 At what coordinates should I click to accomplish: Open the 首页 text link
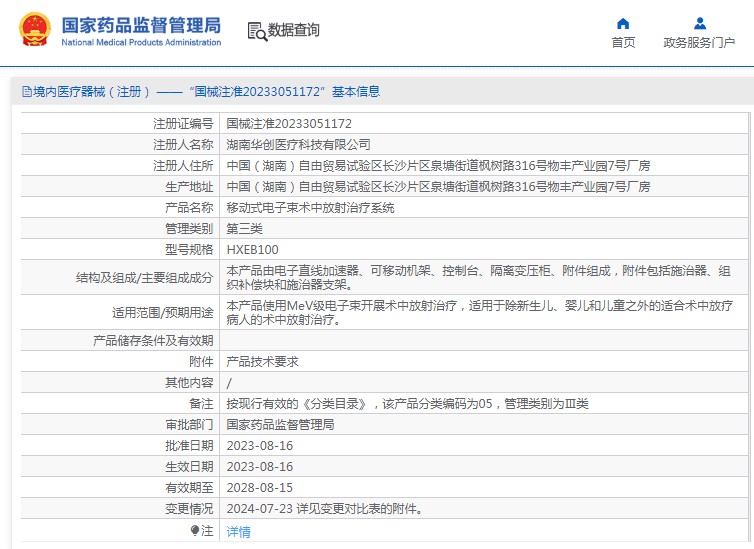pyautogui.click(x=623, y=42)
